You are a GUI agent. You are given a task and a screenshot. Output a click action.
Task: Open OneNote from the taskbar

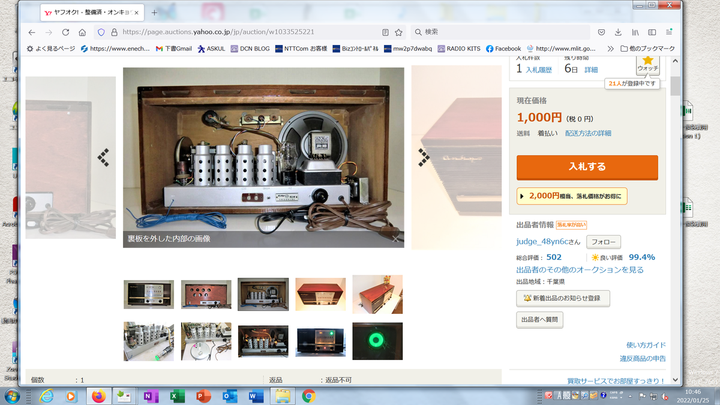click(150, 396)
